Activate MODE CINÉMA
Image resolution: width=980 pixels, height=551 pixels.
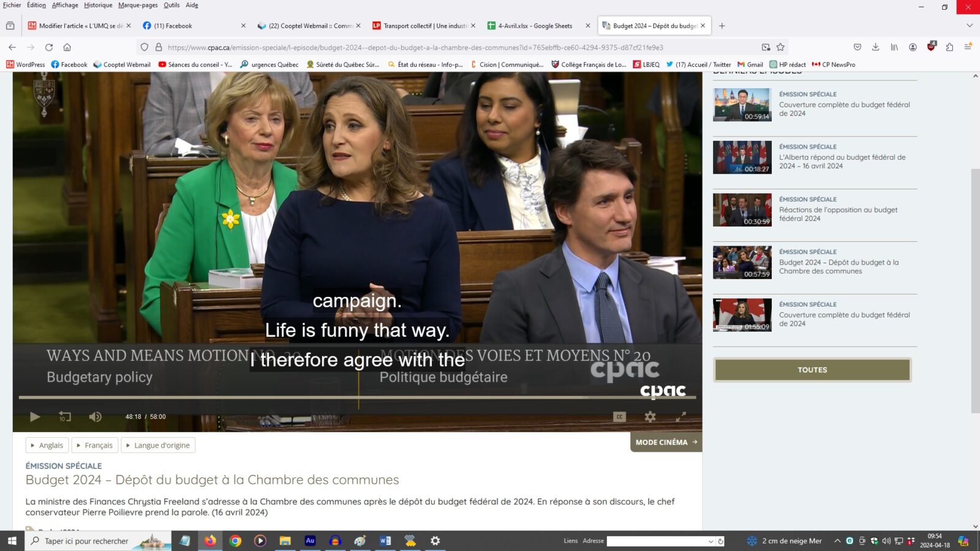666,442
